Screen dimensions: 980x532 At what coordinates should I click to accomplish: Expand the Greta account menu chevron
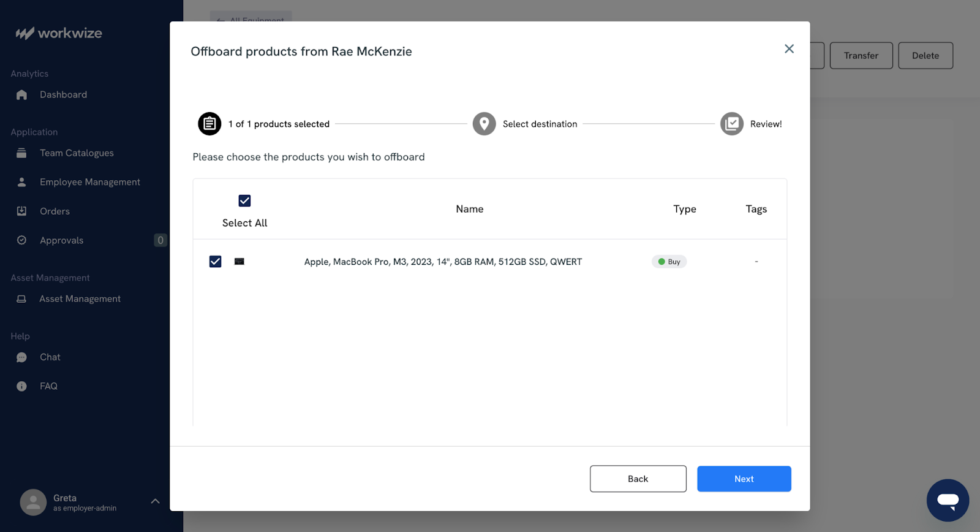coord(156,501)
